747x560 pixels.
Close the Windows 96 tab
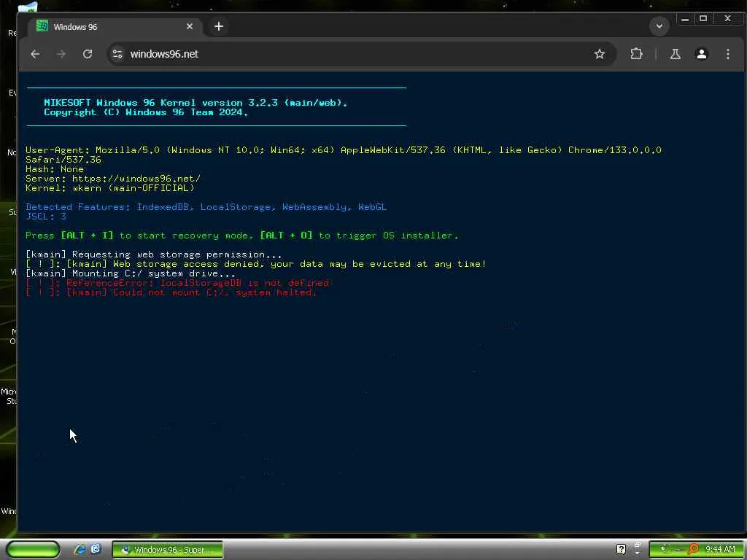(x=190, y=26)
